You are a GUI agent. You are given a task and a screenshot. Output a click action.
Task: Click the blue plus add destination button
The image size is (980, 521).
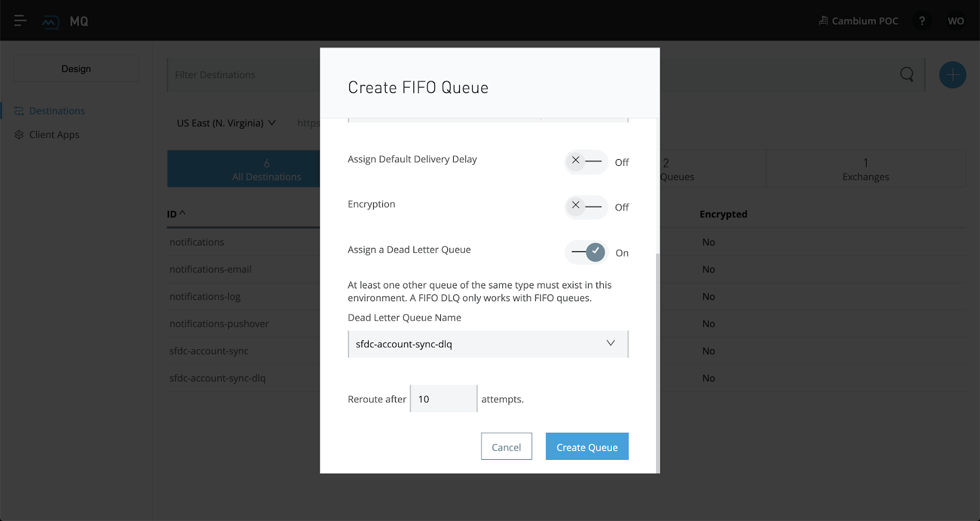click(952, 75)
